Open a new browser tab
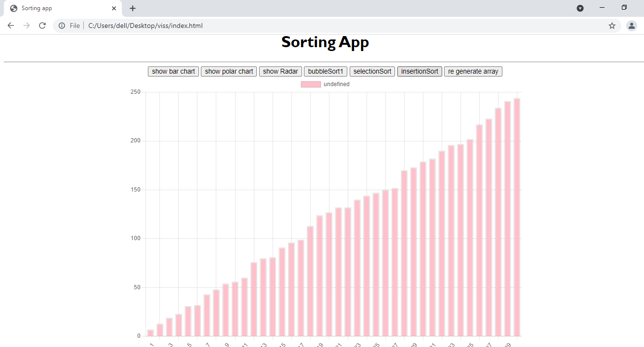This screenshot has width=644, height=347. point(132,8)
